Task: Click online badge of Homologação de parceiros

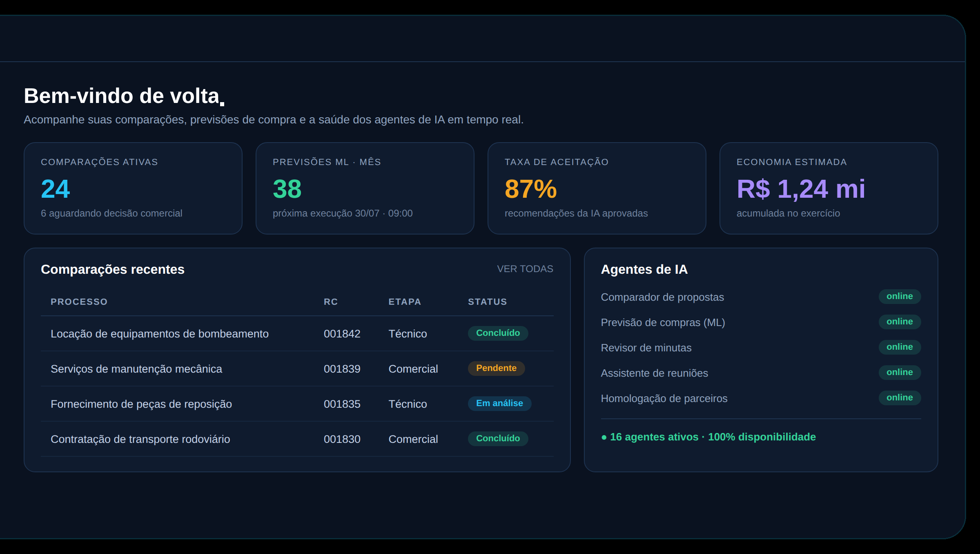Action: click(900, 398)
